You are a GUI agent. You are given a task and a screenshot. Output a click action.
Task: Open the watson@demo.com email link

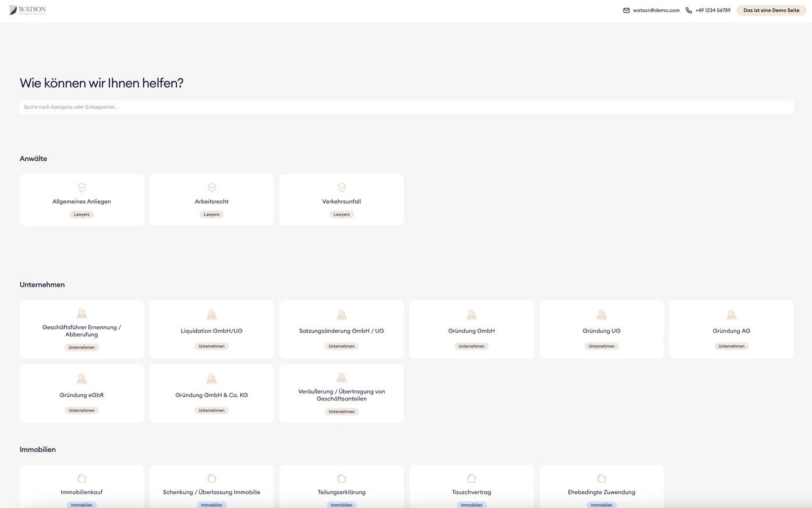(656, 10)
